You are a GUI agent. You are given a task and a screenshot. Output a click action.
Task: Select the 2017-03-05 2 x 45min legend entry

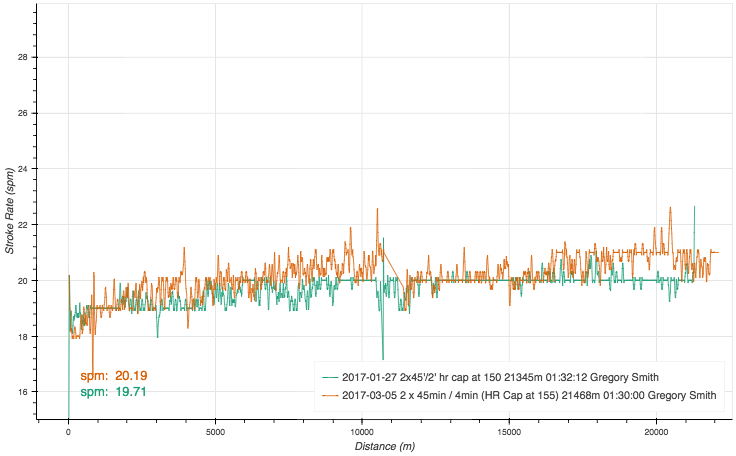[x=529, y=396]
